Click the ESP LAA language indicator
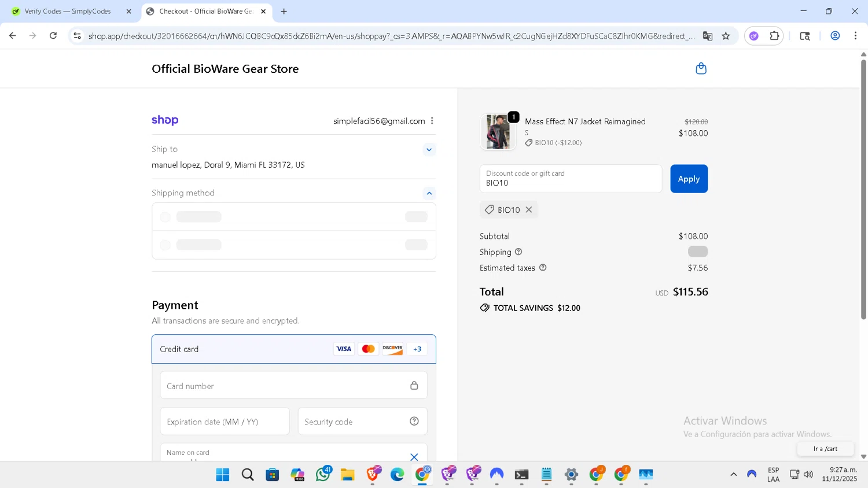The image size is (868, 488). click(x=773, y=475)
